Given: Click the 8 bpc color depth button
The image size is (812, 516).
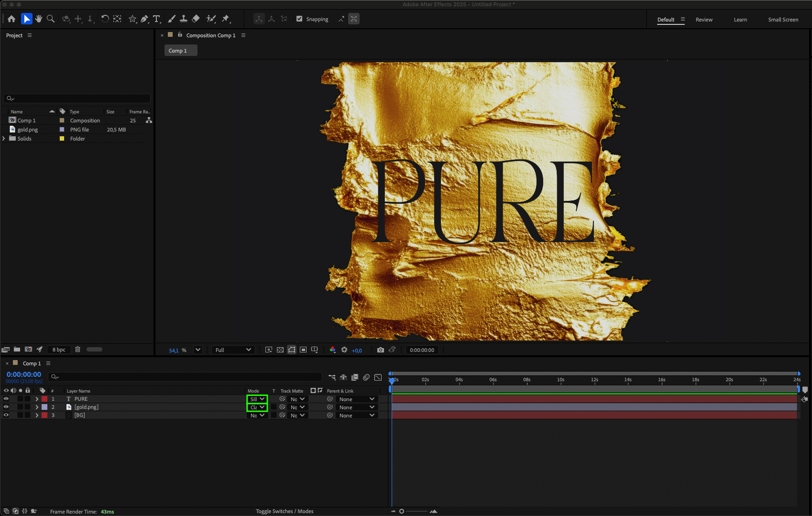Looking at the screenshot, I should click(59, 350).
